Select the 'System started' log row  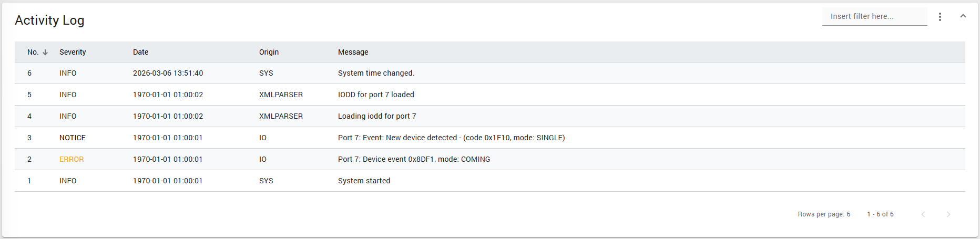[364, 181]
